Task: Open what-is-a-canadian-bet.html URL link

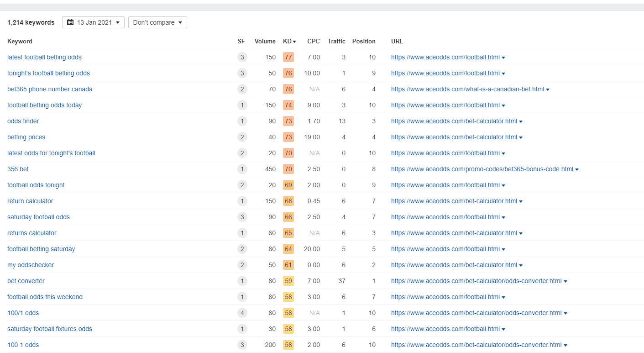Action: 467,89
